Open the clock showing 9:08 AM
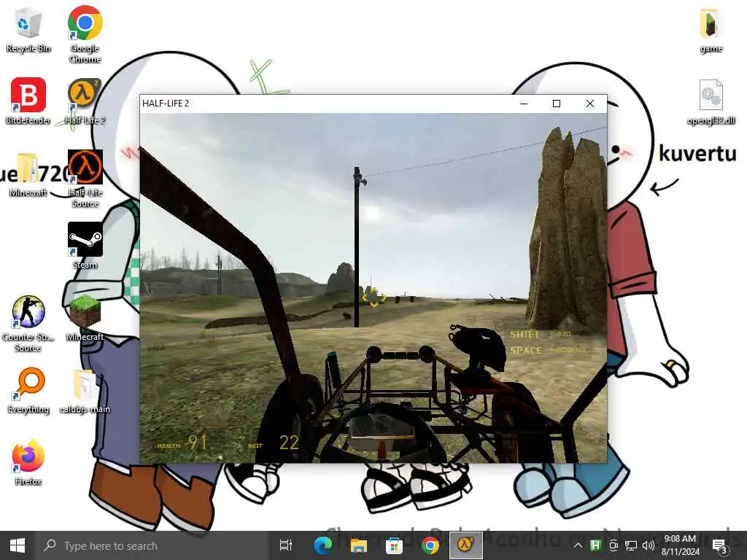This screenshot has width=747, height=560. (681, 545)
